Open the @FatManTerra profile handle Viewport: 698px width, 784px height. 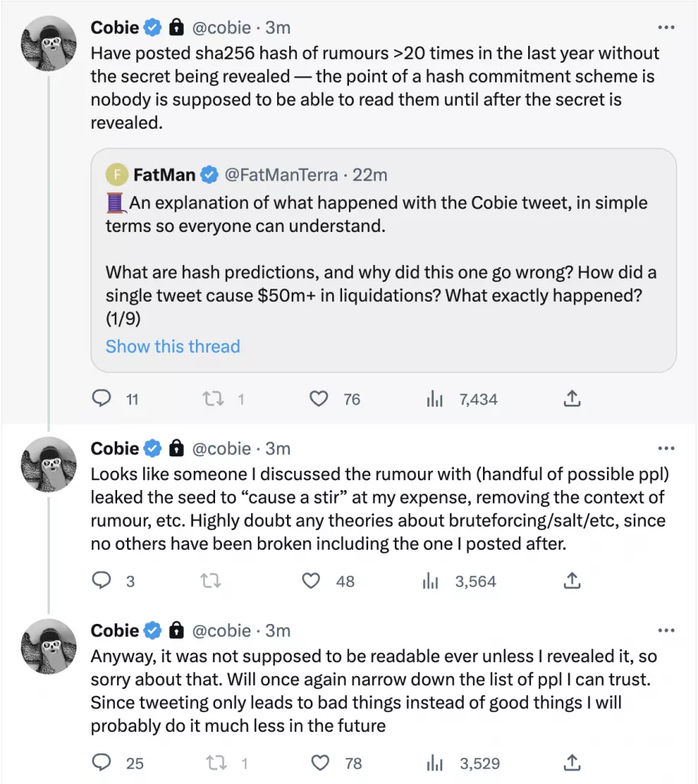[x=281, y=175]
